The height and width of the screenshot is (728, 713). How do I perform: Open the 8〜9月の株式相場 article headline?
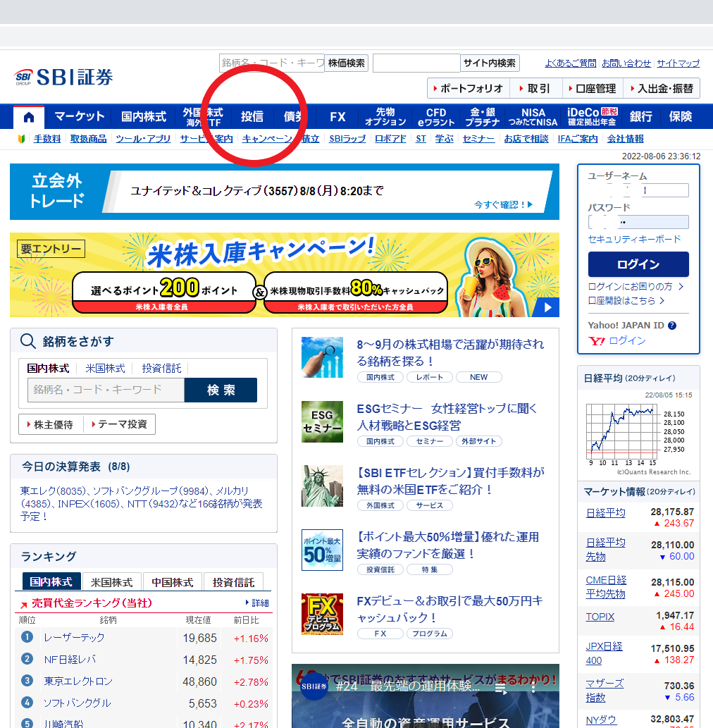pos(449,353)
